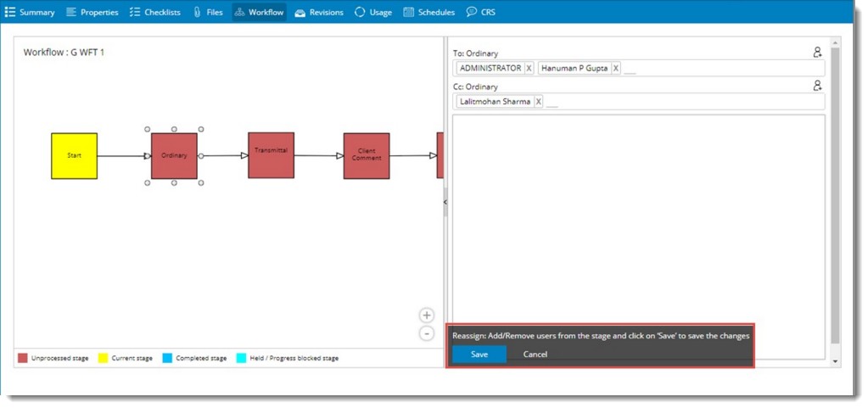Zoom in the workflow diagram
Screen dimensions: 868x408
(427, 316)
